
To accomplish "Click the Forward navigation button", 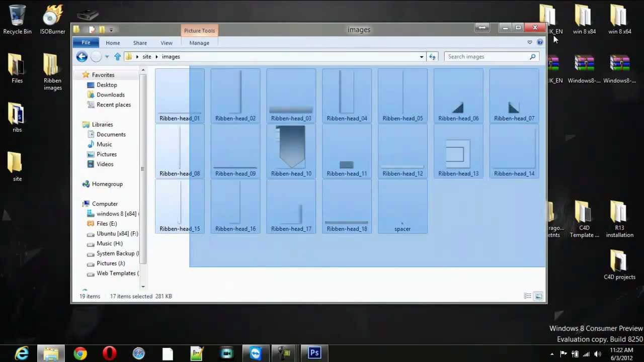I will (96, 56).
